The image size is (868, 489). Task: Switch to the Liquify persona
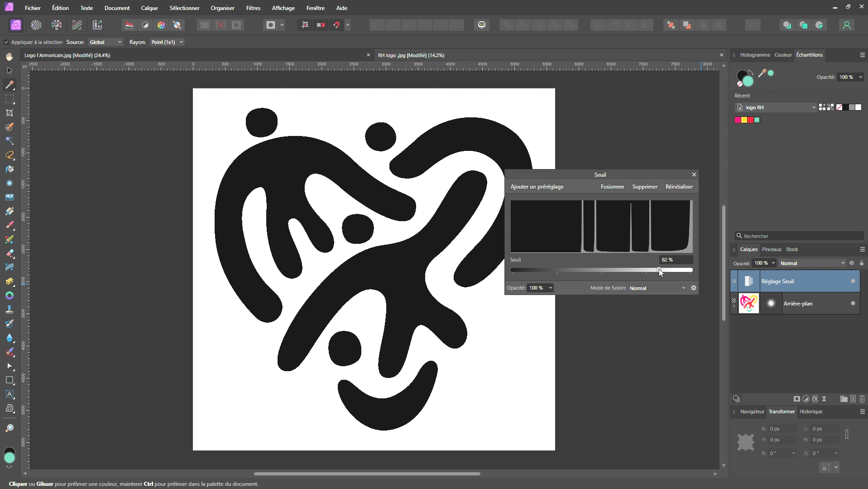click(36, 25)
